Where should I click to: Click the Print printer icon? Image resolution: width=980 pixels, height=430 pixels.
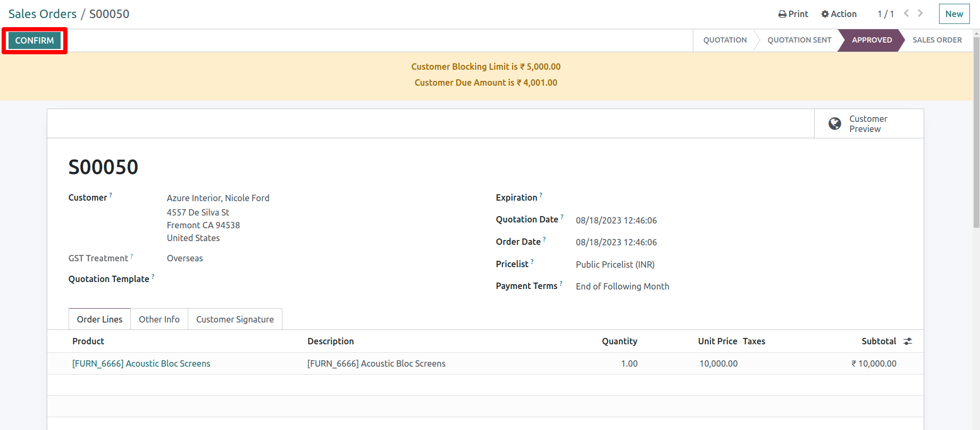click(x=782, y=14)
